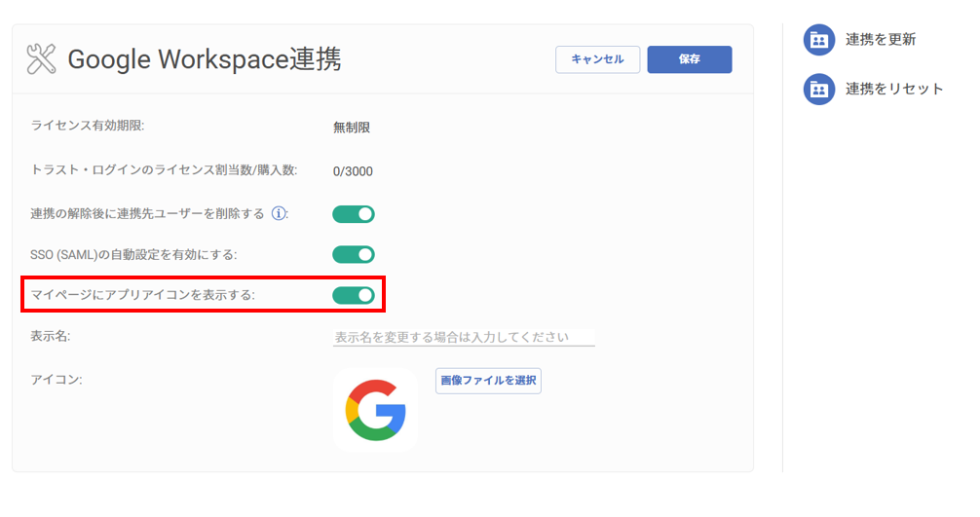Click the Google Workspace連携 heading
Screen dimensions: 980x517
(205, 59)
